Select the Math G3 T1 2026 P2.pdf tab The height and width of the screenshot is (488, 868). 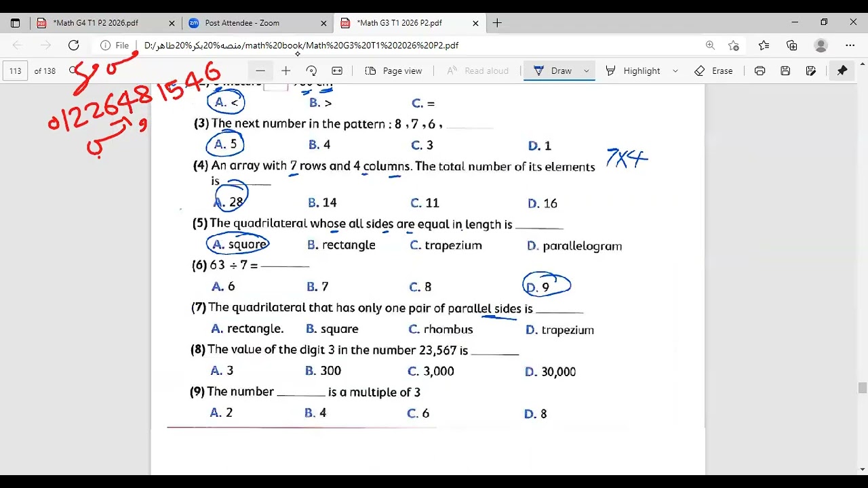pyautogui.click(x=399, y=23)
